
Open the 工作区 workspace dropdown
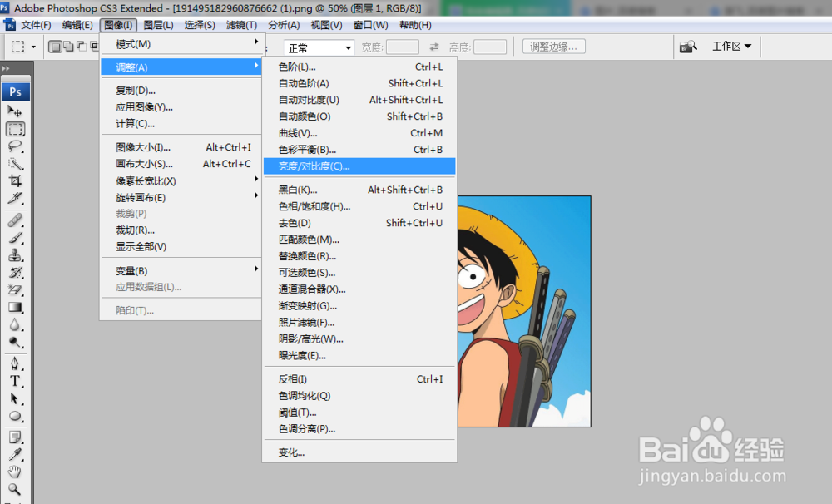pos(730,47)
